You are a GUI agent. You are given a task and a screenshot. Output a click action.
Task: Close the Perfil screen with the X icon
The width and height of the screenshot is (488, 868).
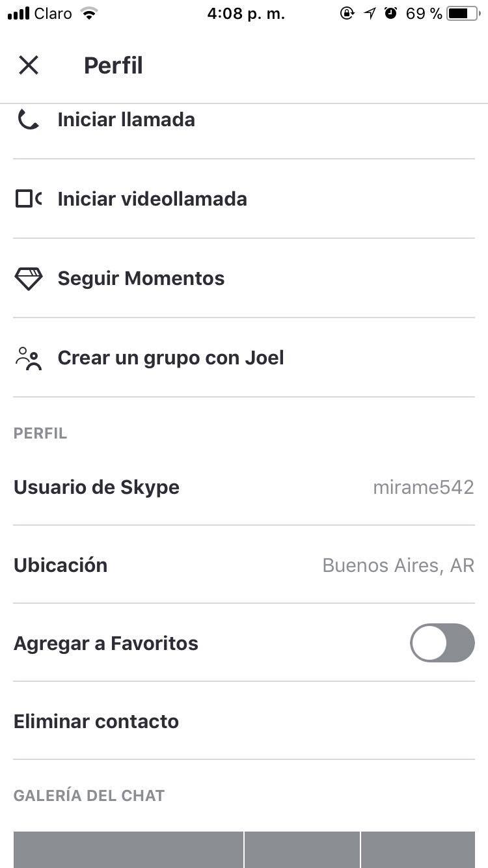tap(29, 65)
